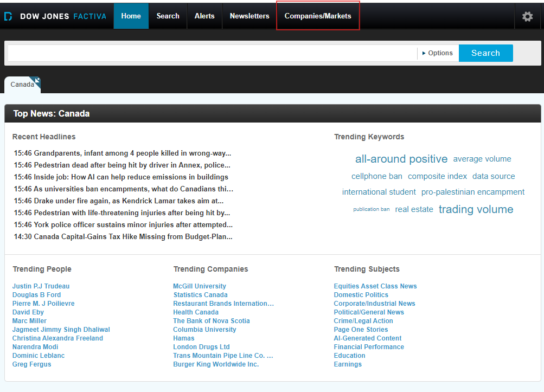Open Justin P.J Trudeau trending person

point(41,286)
